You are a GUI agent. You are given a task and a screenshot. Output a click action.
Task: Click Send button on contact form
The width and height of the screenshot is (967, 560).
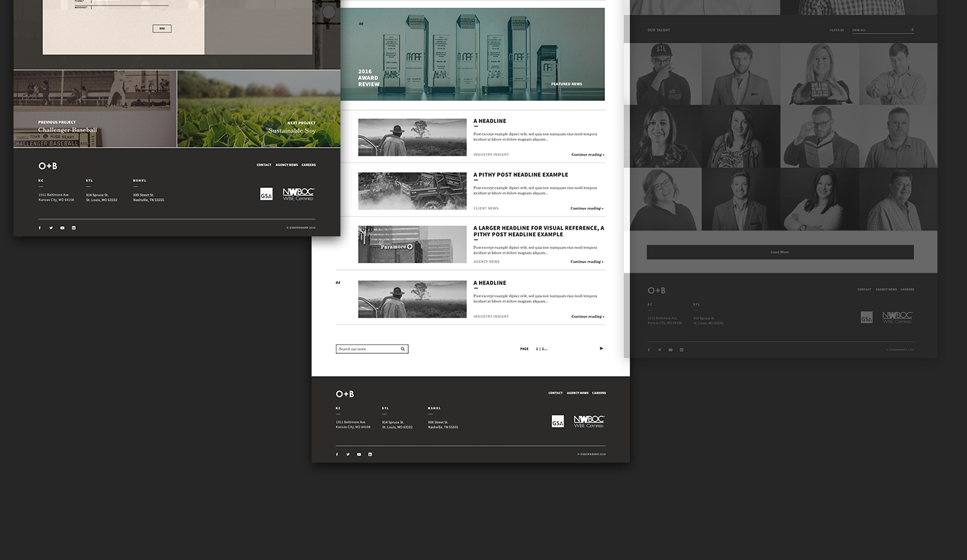[162, 29]
